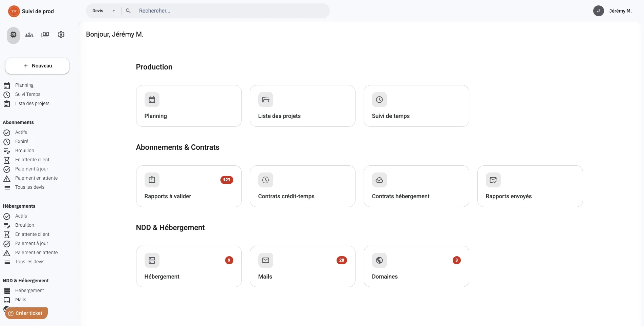The height and width of the screenshot is (326, 644).
Task: Click the Suivi de temps clock icon
Action: point(379,100)
